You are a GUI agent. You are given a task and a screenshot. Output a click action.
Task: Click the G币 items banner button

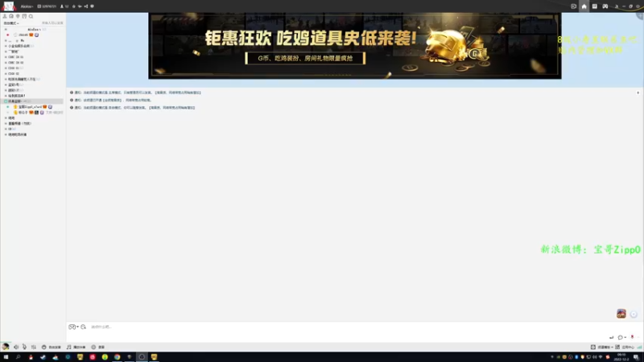305,58
